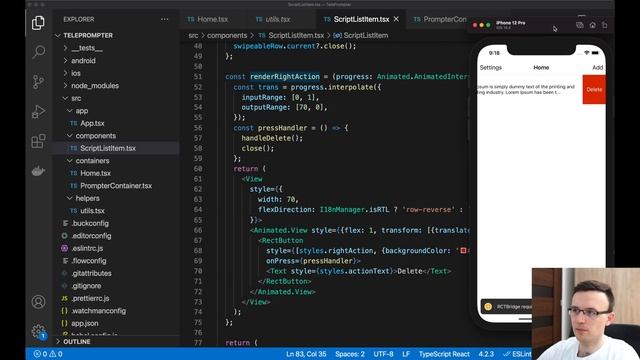The image size is (640, 360).
Task: Open the Extensions view
Action: pyautogui.click(x=38, y=141)
